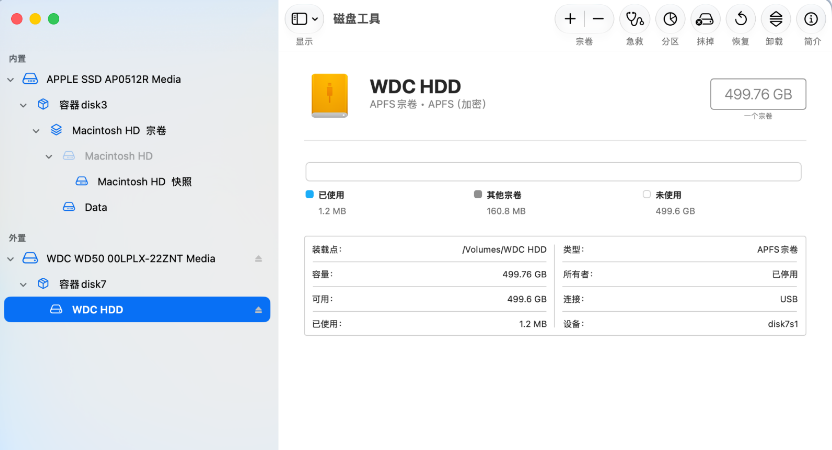Eject WDC WD50 00LPLX-22ZNT Media disk
The height and width of the screenshot is (450, 832).
(x=258, y=258)
